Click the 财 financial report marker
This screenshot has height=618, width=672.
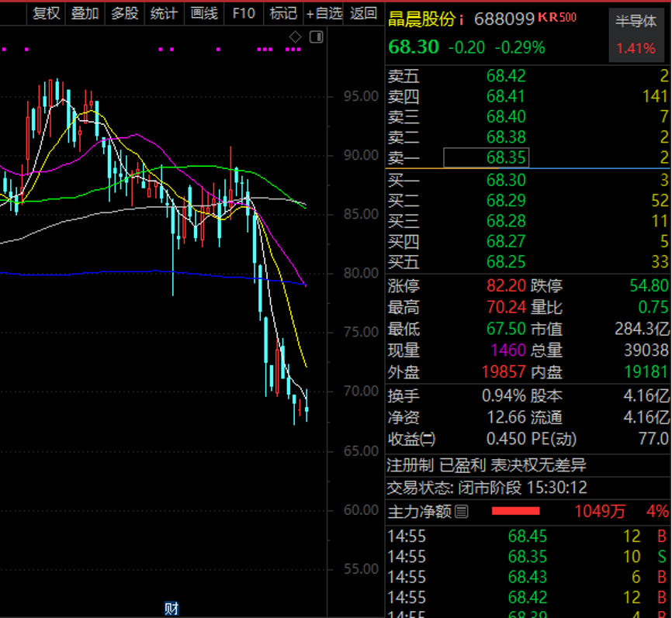pos(171,609)
